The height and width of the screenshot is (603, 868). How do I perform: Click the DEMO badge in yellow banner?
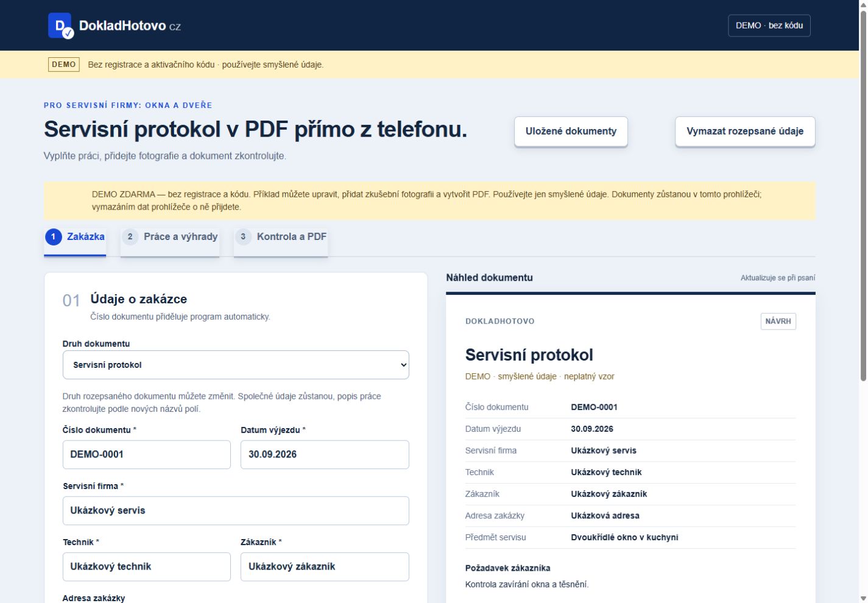[64, 65]
